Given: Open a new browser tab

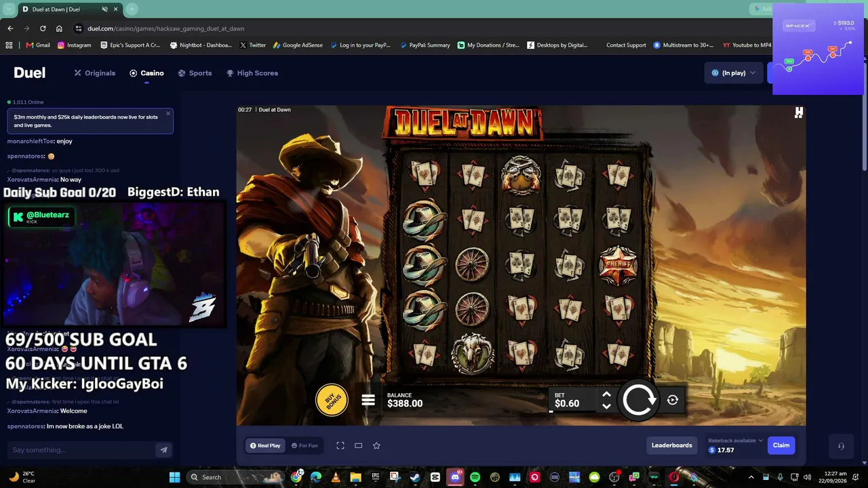Looking at the screenshot, I should [132, 9].
